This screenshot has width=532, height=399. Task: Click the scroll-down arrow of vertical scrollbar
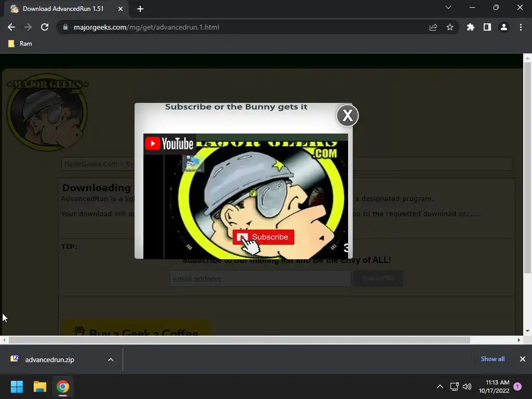click(527, 331)
